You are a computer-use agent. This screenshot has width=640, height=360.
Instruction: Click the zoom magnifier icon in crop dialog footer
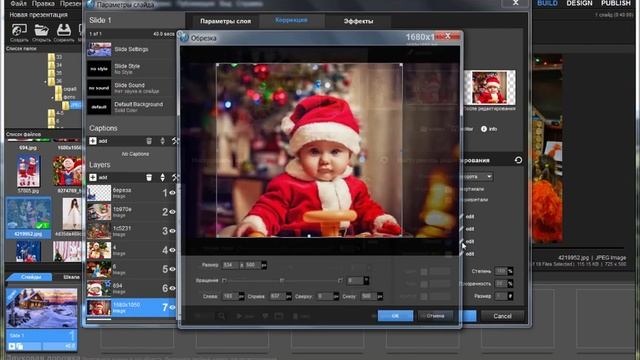coord(221,316)
